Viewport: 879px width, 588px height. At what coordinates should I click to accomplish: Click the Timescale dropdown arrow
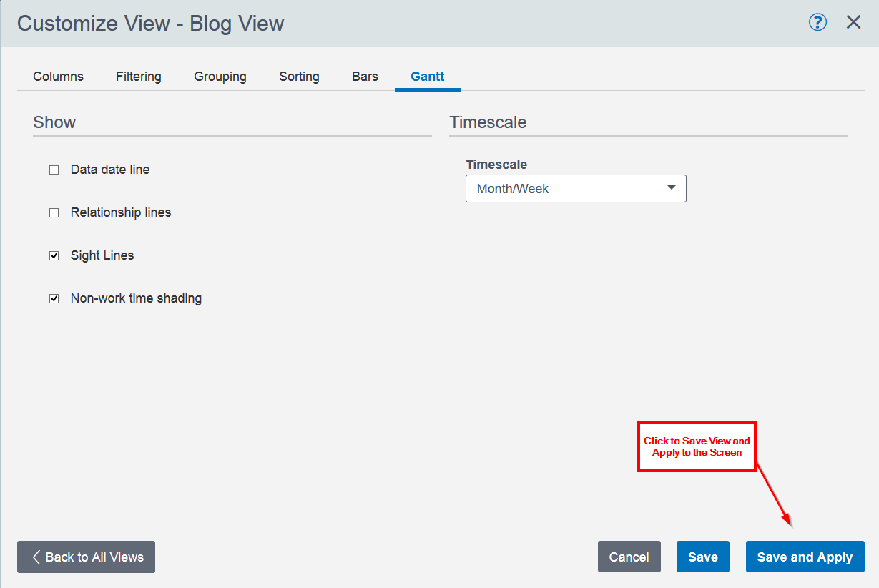pos(671,188)
